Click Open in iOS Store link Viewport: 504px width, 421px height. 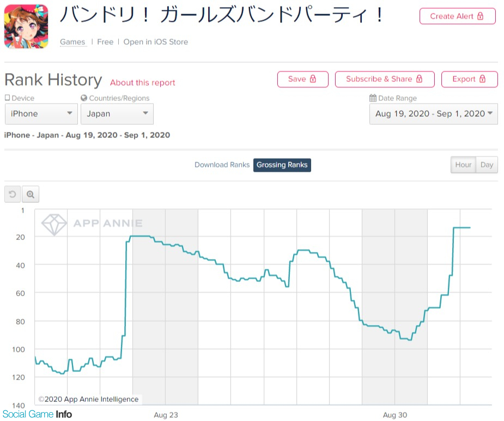155,42
